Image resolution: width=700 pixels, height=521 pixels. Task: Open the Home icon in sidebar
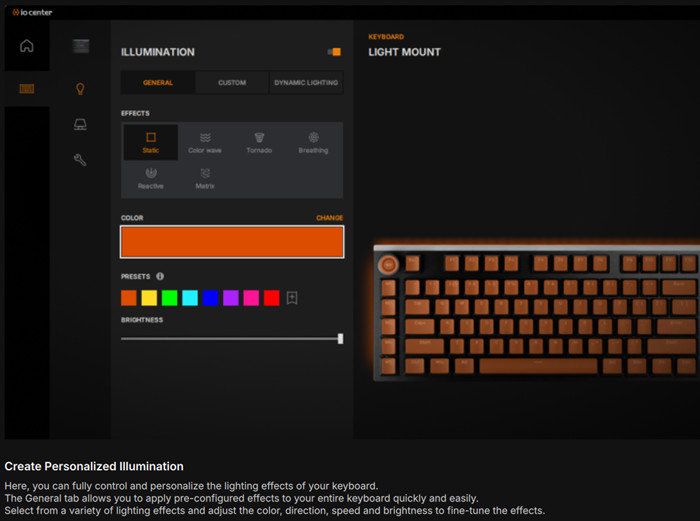point(27,46)
